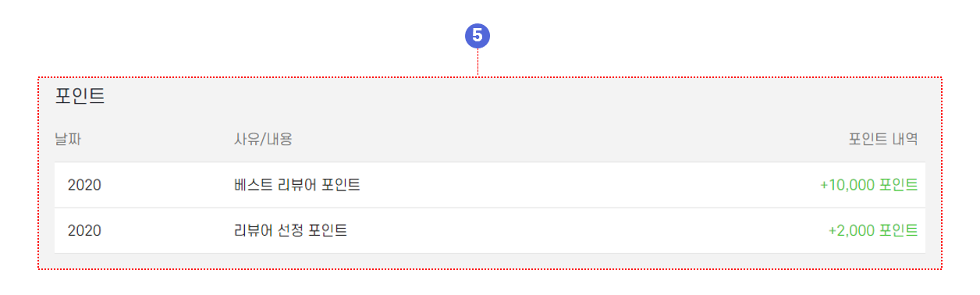Click the +2,000 포인트 amount

coord(873,230)
